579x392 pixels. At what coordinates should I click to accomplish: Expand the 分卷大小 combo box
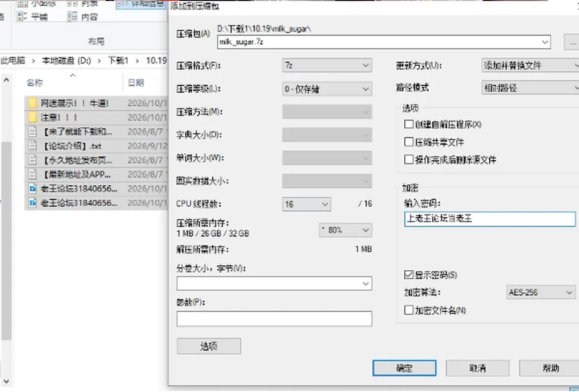click(x=365, y=283)
